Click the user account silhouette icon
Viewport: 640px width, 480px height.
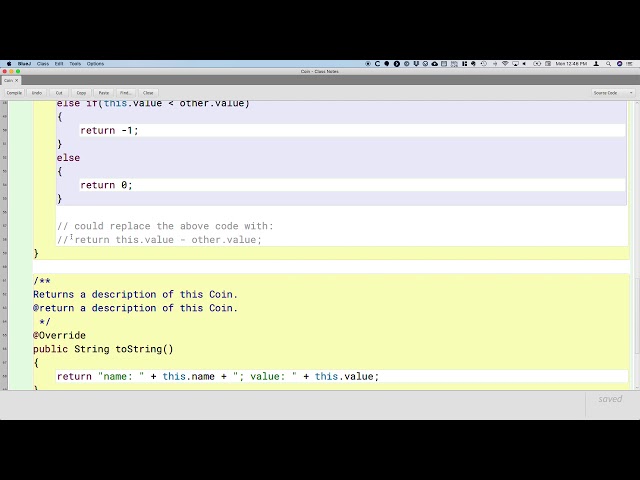[596, 64]
